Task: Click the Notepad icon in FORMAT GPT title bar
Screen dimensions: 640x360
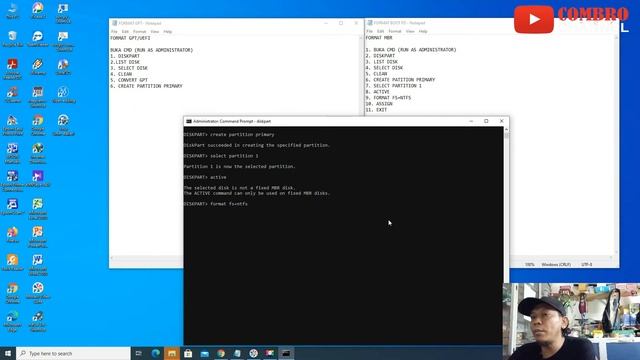Action: pos(114,23)
